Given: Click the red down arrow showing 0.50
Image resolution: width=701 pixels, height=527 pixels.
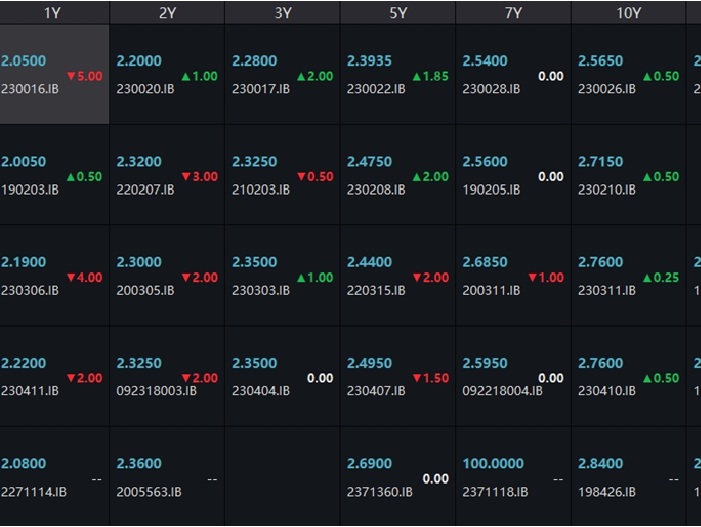Looking at the screenshot, I should 315,177.
